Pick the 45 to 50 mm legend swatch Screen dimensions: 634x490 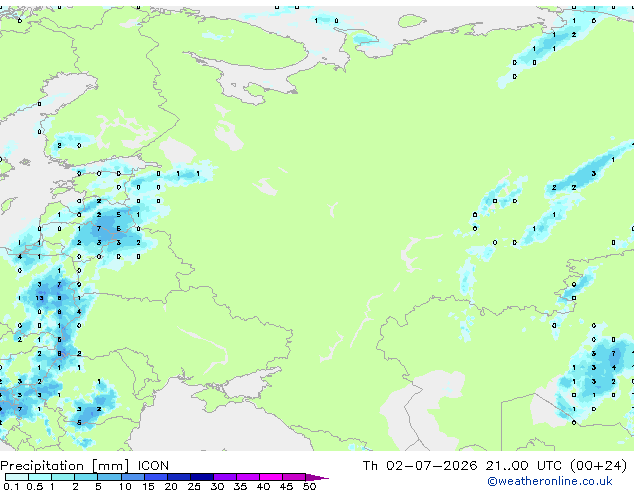(x=294, y=477)
